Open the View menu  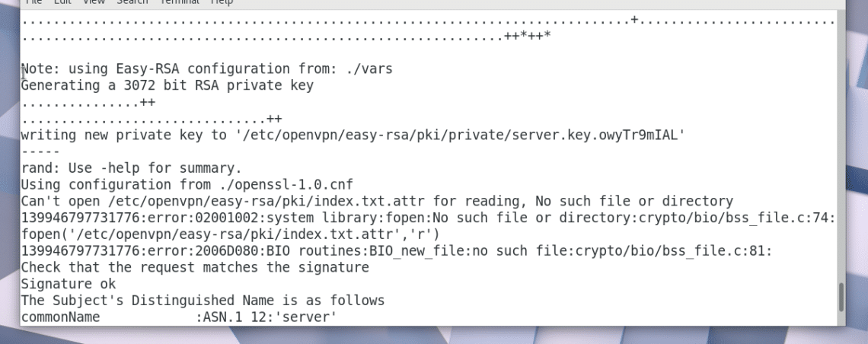click(x=94, y=2)
